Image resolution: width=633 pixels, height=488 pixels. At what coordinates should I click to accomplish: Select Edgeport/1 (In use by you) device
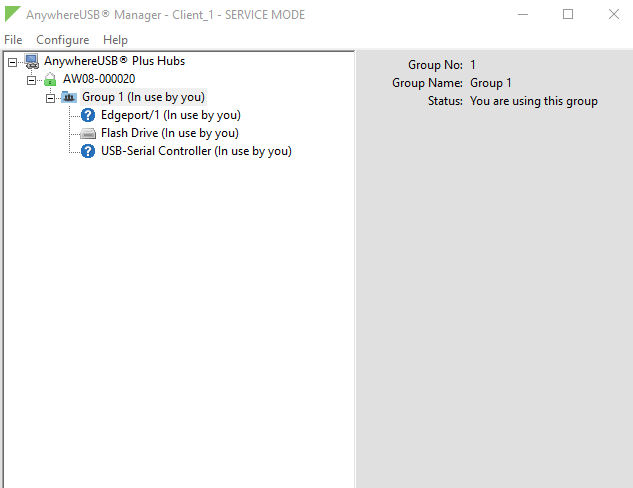tap(171, 115)
